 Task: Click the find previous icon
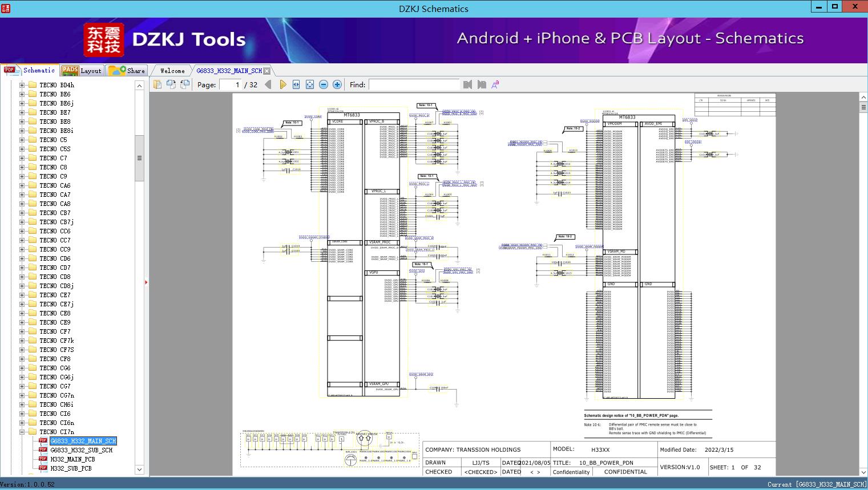click(x=468, y=84)
